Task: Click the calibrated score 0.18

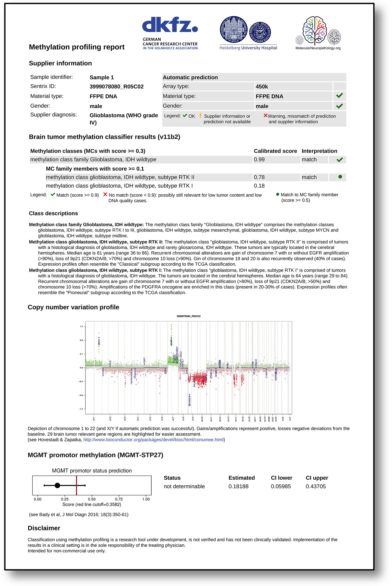Action: click(x=259, y=186)
